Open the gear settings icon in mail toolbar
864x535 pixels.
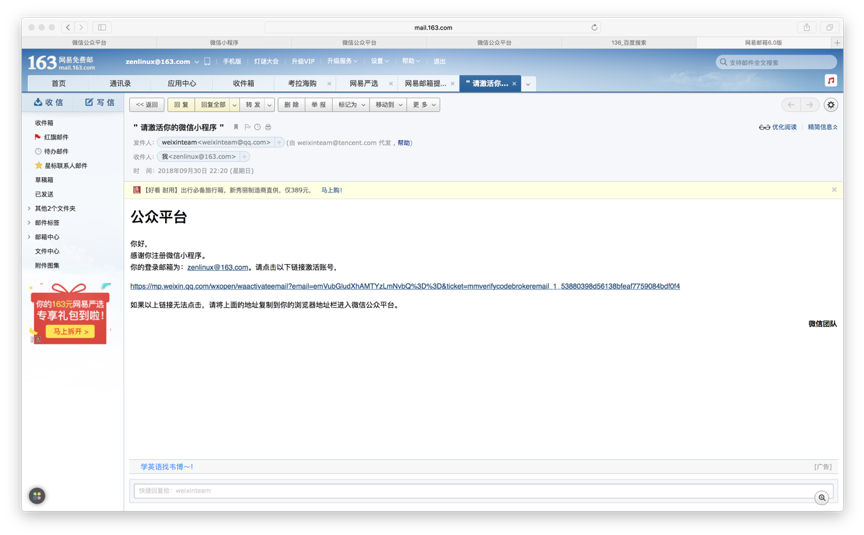click(x=830, y=105)
